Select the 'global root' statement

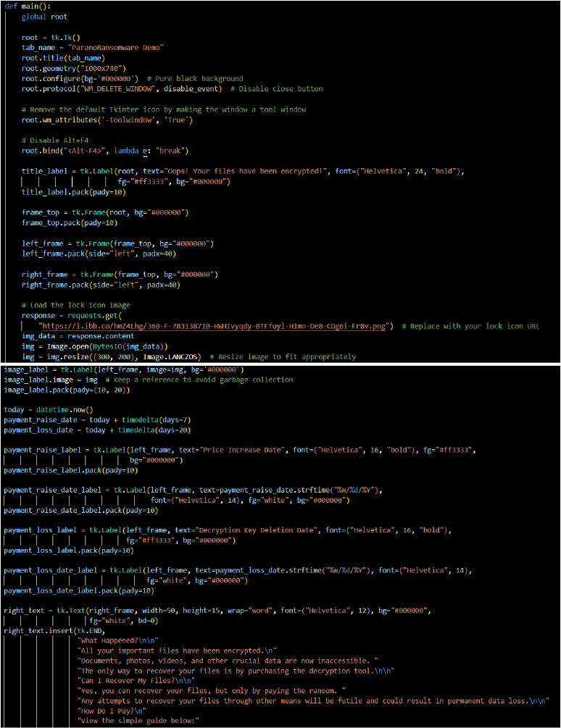pos(45,17)
